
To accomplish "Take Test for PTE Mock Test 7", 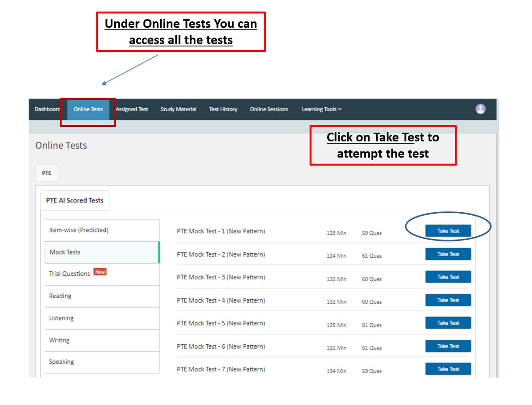I will pos(448,369).
